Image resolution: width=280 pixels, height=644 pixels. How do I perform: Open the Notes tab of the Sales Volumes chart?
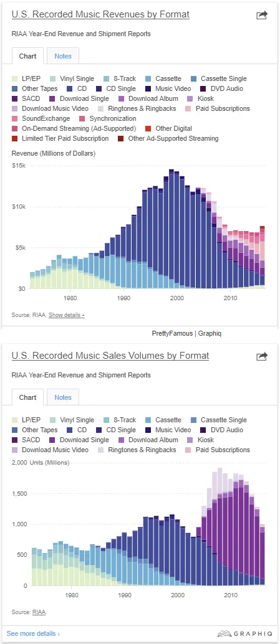tap(63, 397)
